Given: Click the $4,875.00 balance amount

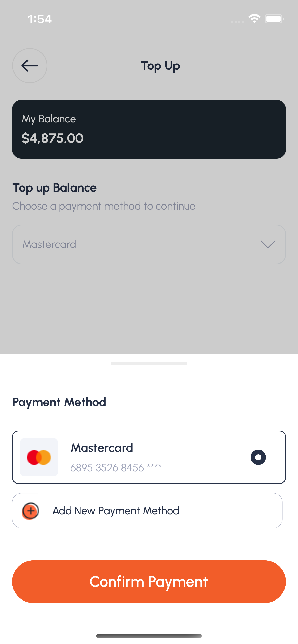Looking at the screenshot, I should coord(52,138).
